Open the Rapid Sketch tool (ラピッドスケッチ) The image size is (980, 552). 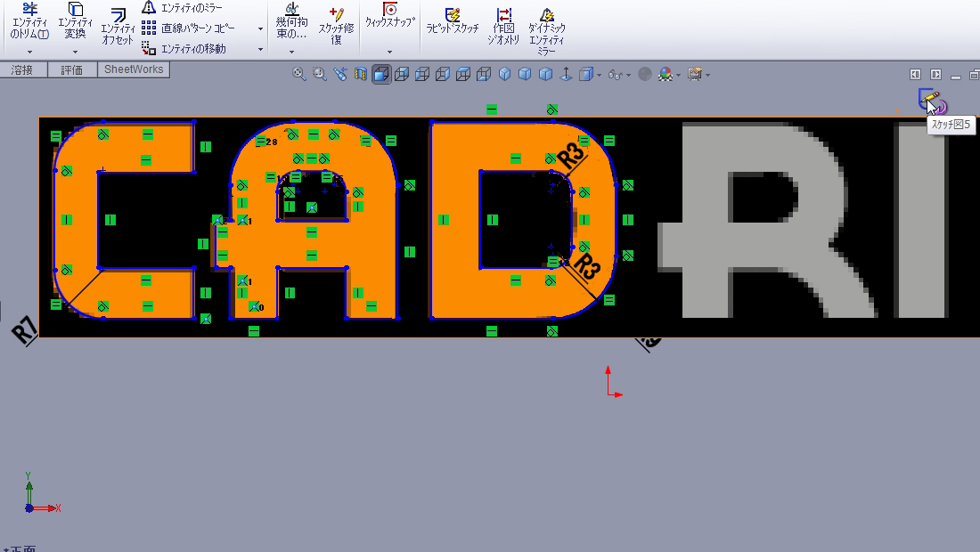452,21
